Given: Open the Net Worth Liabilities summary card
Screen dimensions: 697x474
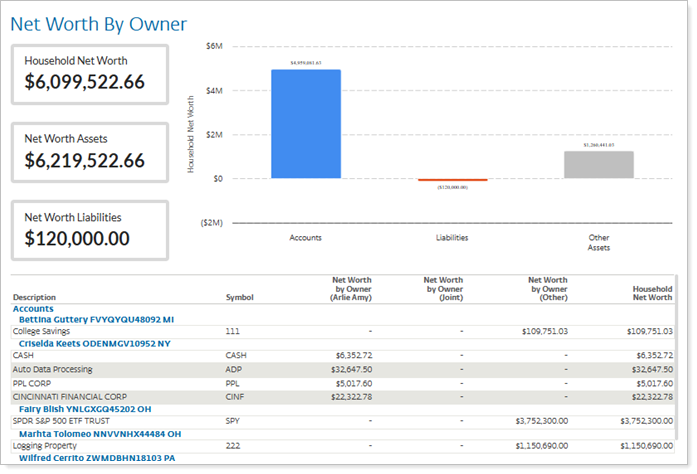Looking at the screenshot, I should (90, 230).
